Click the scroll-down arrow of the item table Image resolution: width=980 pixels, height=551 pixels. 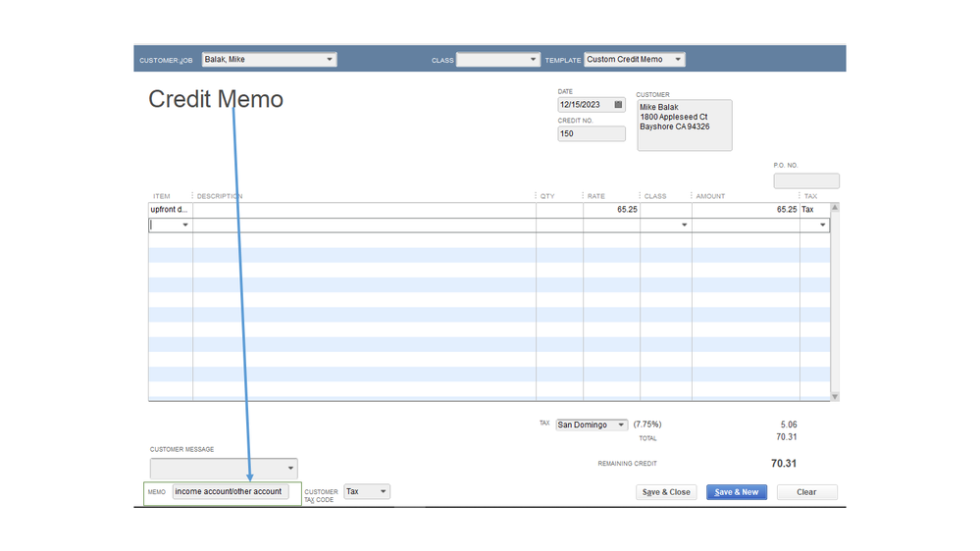[x=835, y=397]
